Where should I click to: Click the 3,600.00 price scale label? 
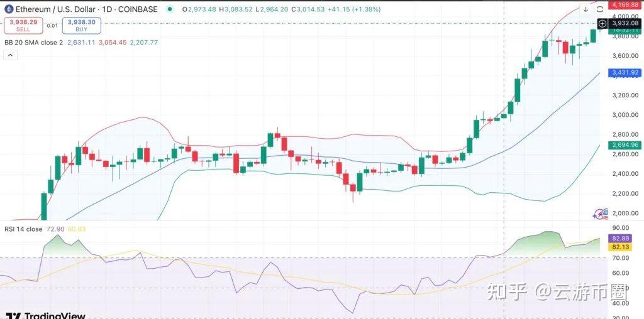[x=626, y=56]
